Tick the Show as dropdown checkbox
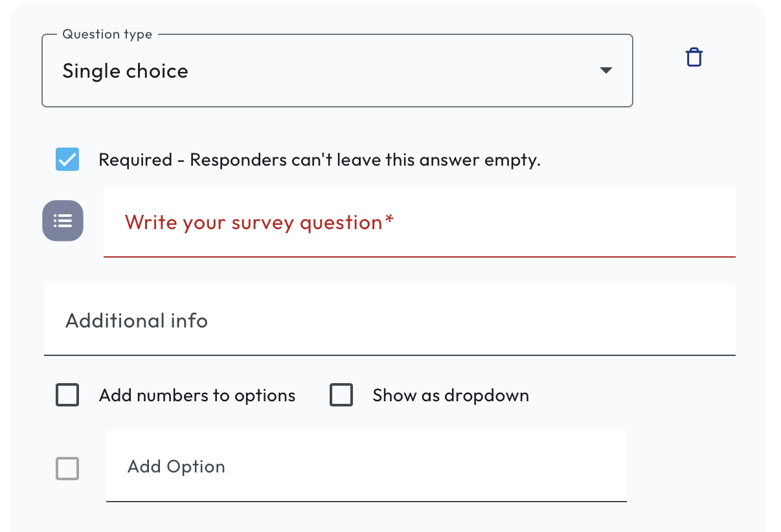Image resolution: width=781 pixels, height=532 pixels. pos(341,395)
